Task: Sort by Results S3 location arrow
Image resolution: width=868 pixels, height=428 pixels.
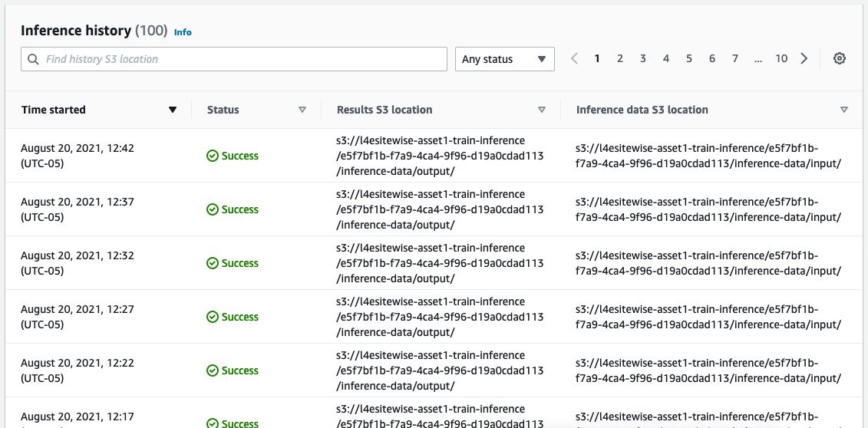Action: point(542,110)
